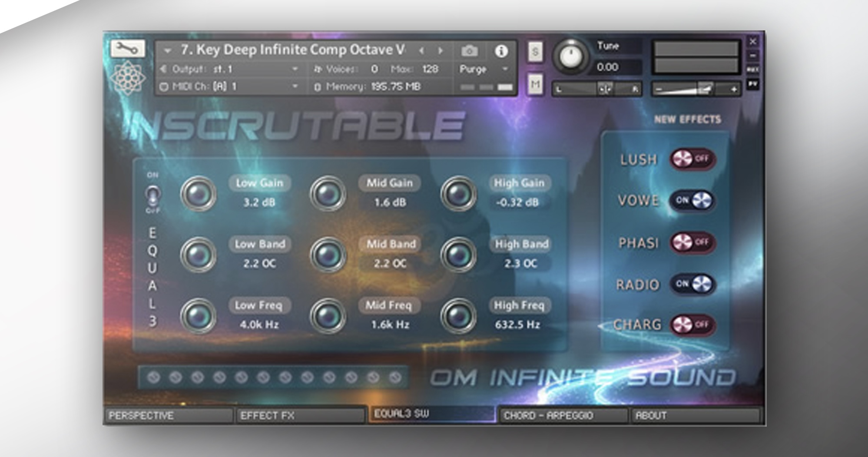
Task: Select the EQUAL3 SW tab
Action: (432, 414)
